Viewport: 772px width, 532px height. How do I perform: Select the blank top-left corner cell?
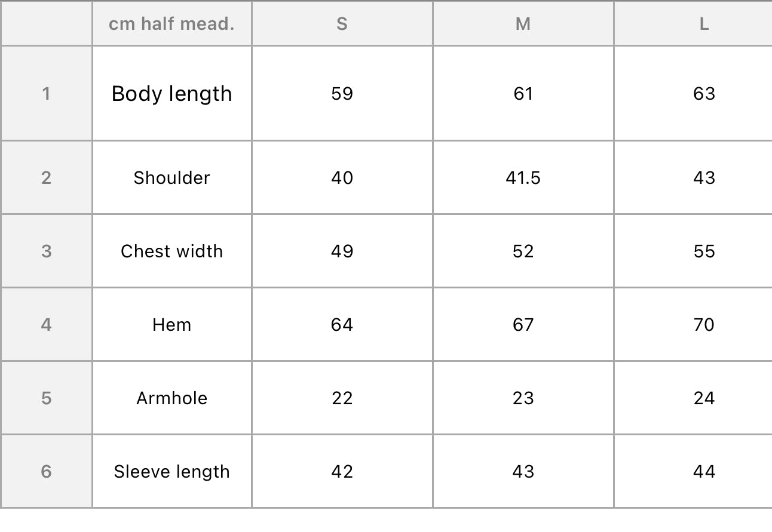point(46,23)
